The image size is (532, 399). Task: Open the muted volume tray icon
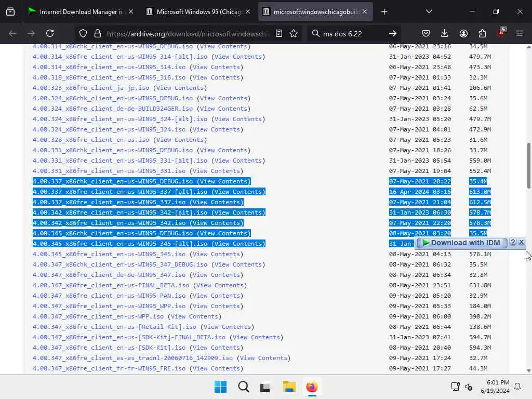tap(469, 387)
